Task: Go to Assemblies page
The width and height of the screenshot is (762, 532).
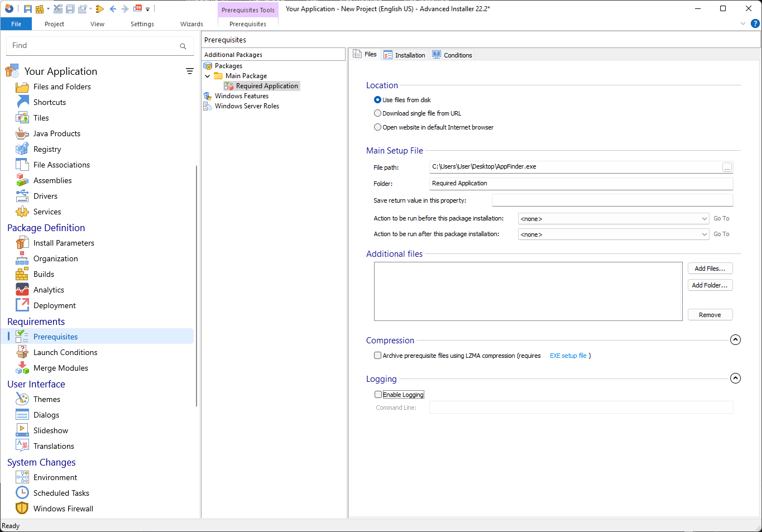Action: point(52,180)
